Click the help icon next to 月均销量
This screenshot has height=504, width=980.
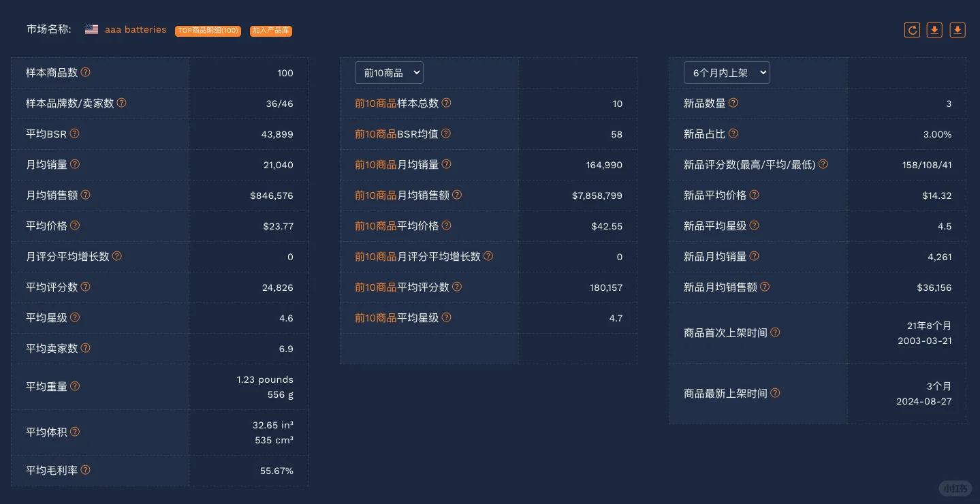pos(75,164)
